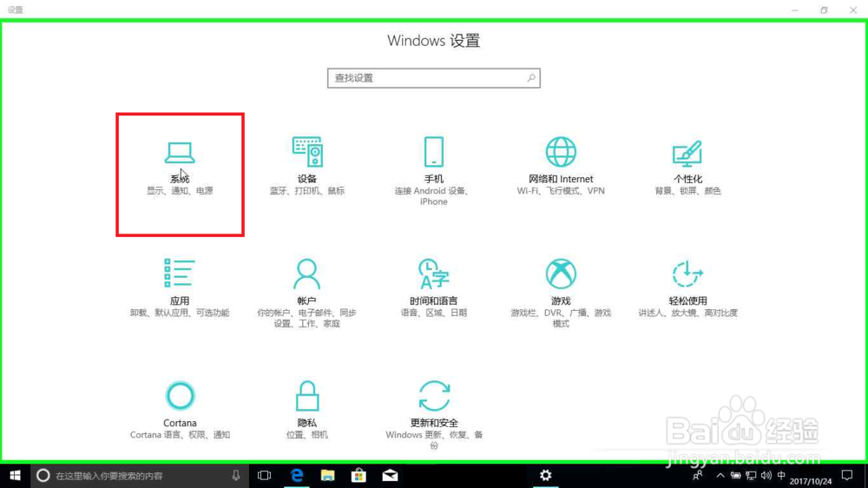The image size is (868, 488).
Task: Open the 更新和安全 (Update & Security) category
Action: (434, 415)
